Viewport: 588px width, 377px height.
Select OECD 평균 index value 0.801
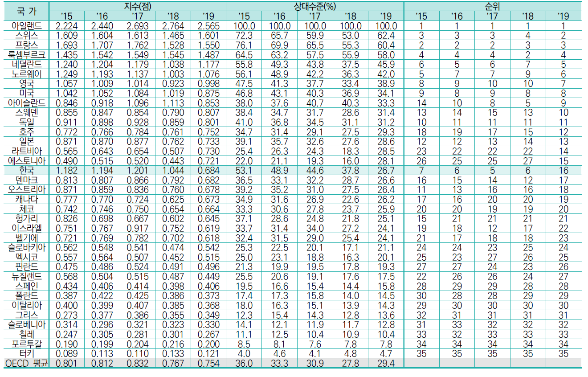[66, 363]
